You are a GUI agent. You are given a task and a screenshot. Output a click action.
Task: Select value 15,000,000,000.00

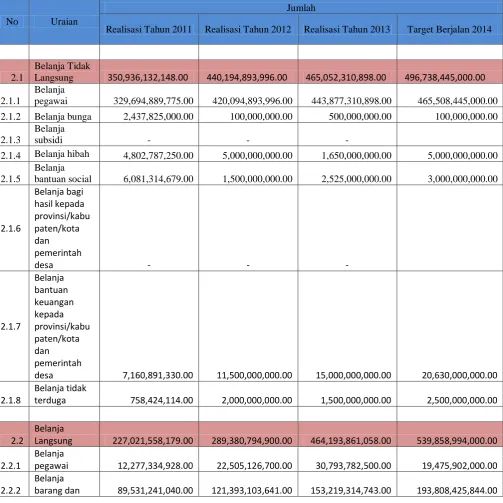pyautogui.click(x=354, y=375)
